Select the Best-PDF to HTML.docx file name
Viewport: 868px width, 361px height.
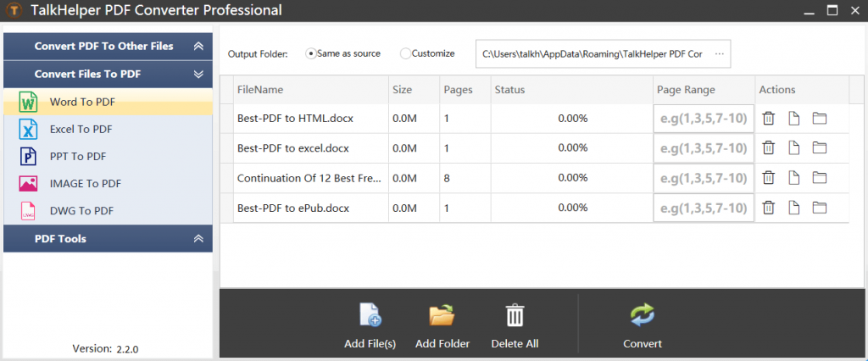coord(295,118)
